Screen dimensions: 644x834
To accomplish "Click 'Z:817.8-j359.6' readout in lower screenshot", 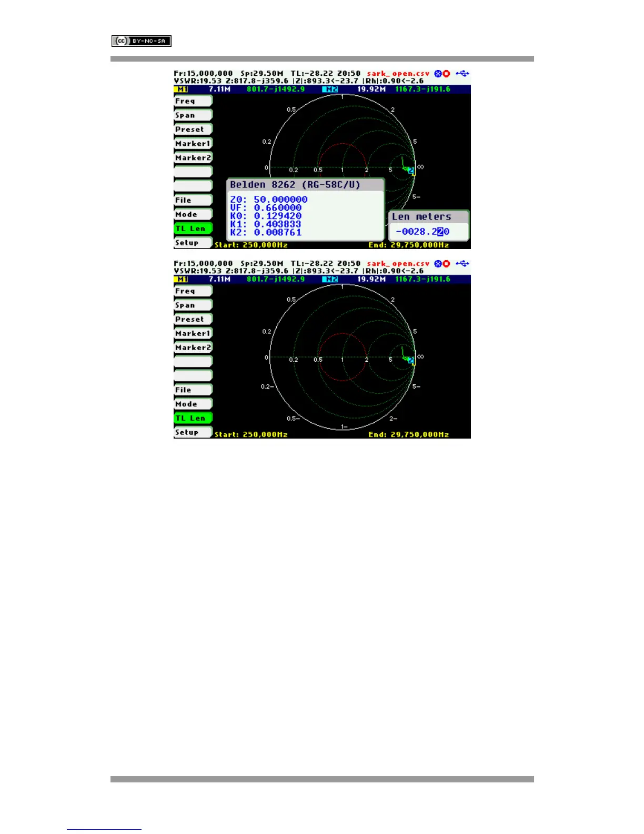I will (x=257, y=271).
